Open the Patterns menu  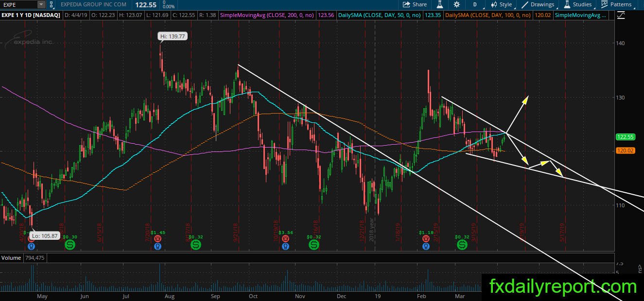pyautogui.click(x=616, y=4)
